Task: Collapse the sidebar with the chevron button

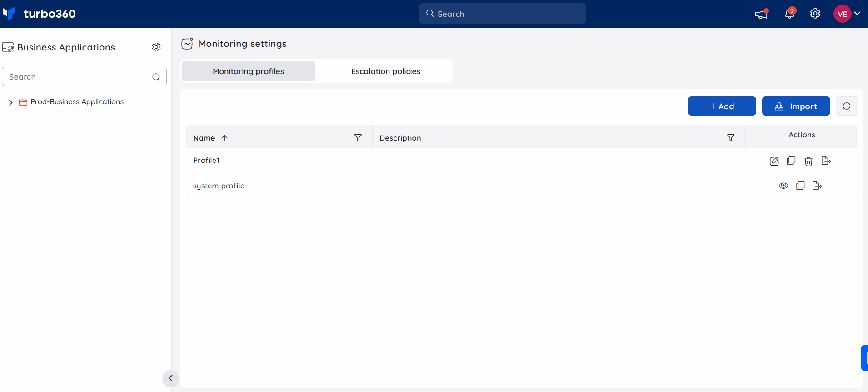Action: pyautogui.click(x=170, y=378)
